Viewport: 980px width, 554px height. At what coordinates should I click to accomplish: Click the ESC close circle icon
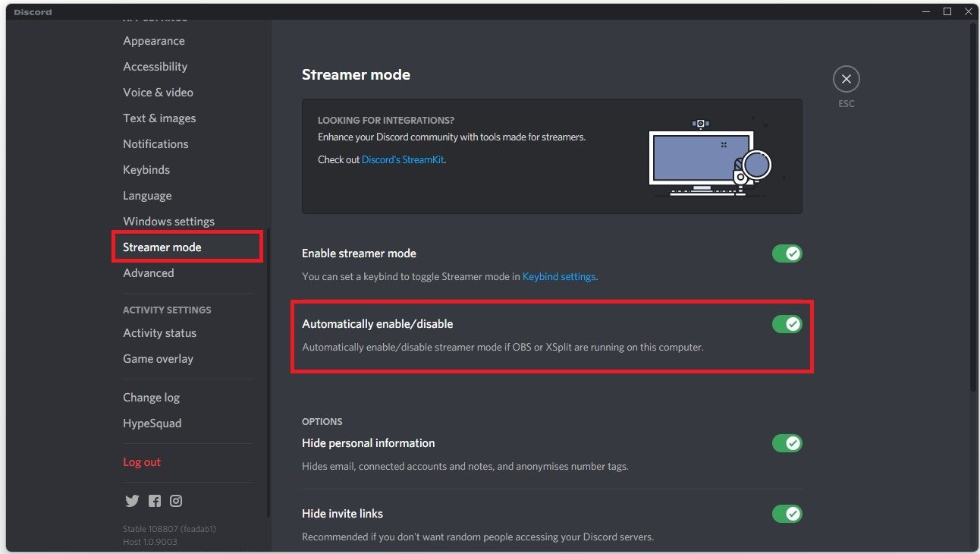846,78
